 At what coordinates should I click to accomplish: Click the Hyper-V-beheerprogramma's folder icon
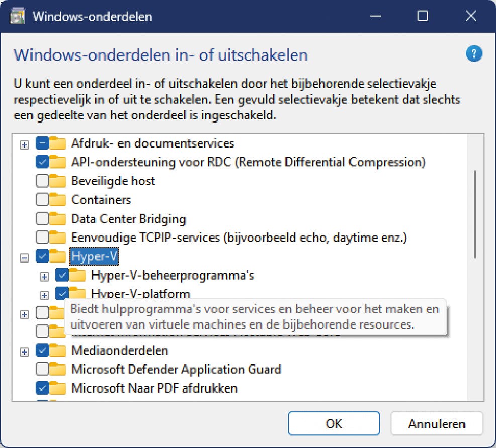pos(78,276)
